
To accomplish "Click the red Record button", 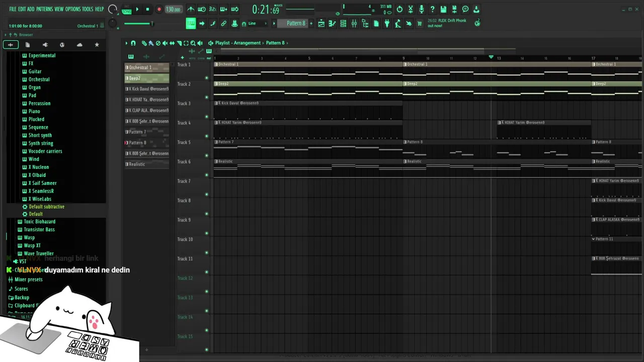I will (x=159, y=9).
